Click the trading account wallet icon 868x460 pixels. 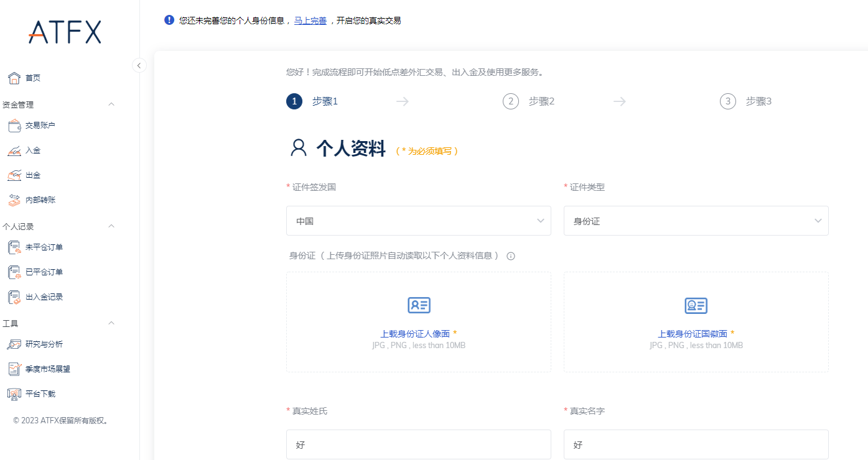pyautogui.click(x=14, y=126)
